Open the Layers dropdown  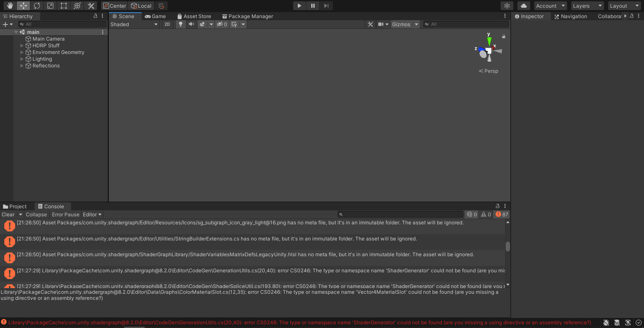tap(587, 6)
